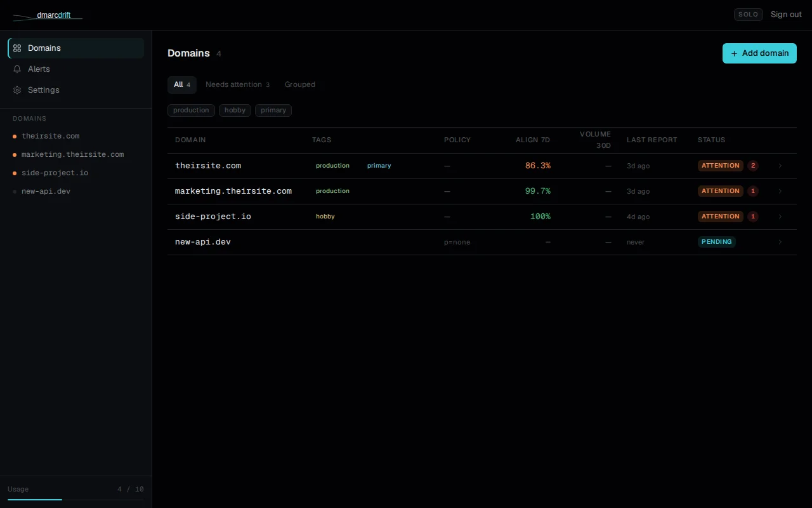812x508 pixels.
Task: Click the Alerts bell icon
Action: point(17,69)
